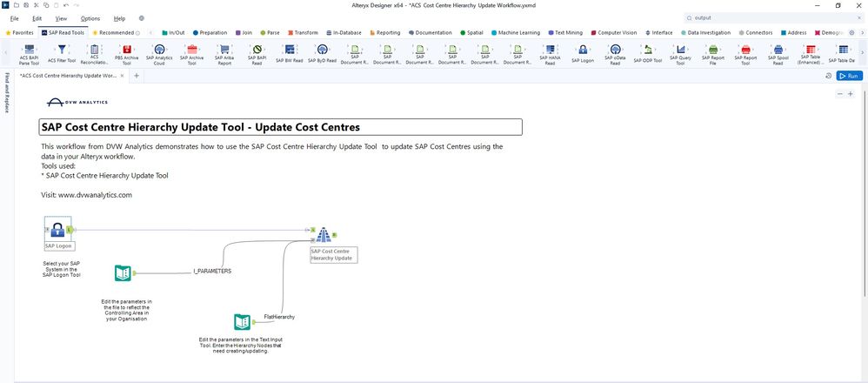Open the In-Database tool category
Viewport: 868px width, 383px height.
click(344, 33)
